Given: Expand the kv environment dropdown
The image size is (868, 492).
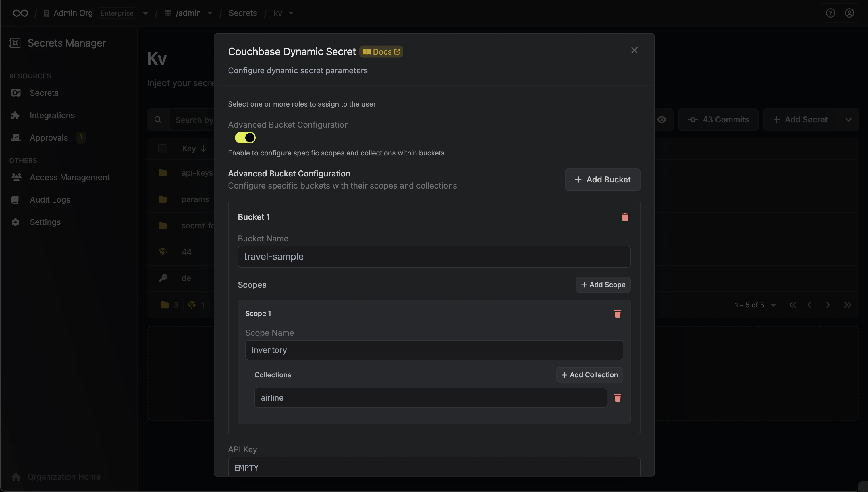Looking at the screenshot, I should tap(291, 13).
